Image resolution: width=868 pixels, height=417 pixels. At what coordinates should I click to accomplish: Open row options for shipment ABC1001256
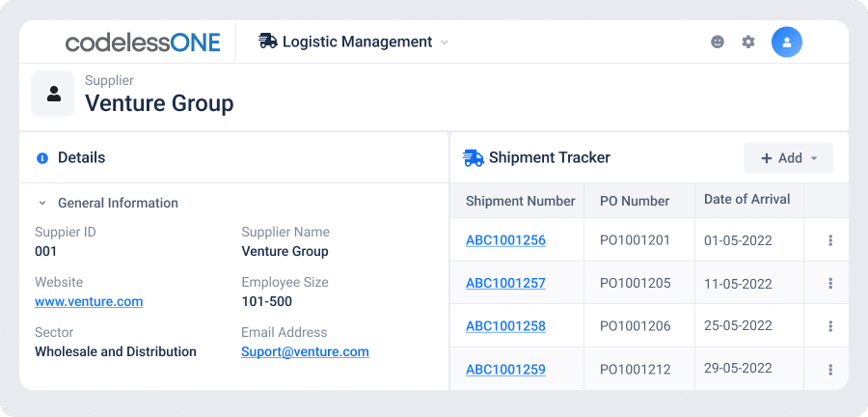(x=830, y=240)
